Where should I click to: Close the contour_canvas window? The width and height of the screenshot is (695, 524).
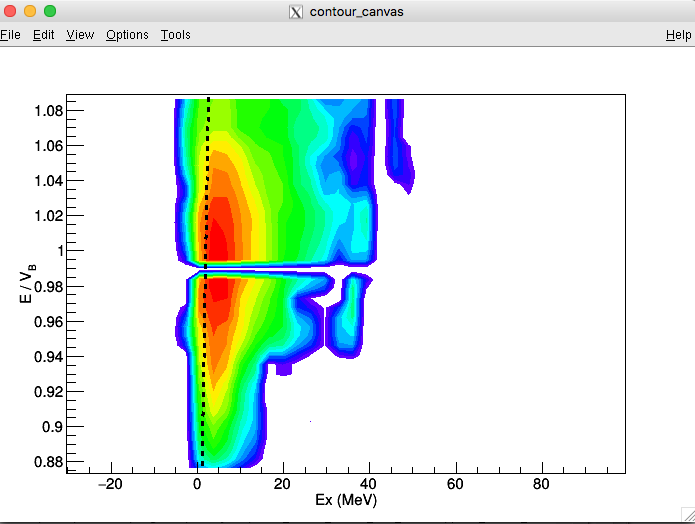coord(10,11)
